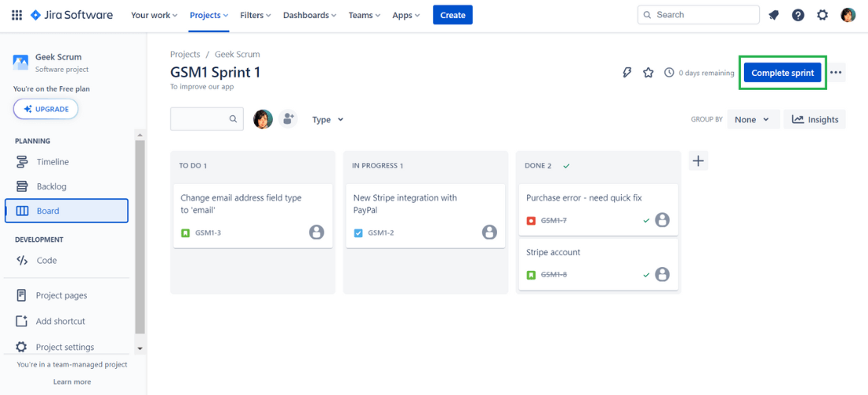Click assignee avatar on GSM1-8 card
868x395 pixels.
(662, 274)
